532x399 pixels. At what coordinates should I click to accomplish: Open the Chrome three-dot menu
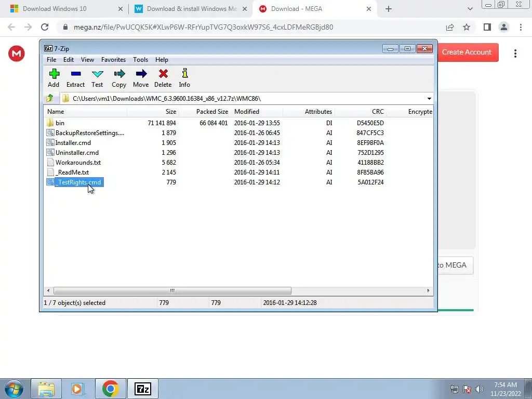(521, 27)
